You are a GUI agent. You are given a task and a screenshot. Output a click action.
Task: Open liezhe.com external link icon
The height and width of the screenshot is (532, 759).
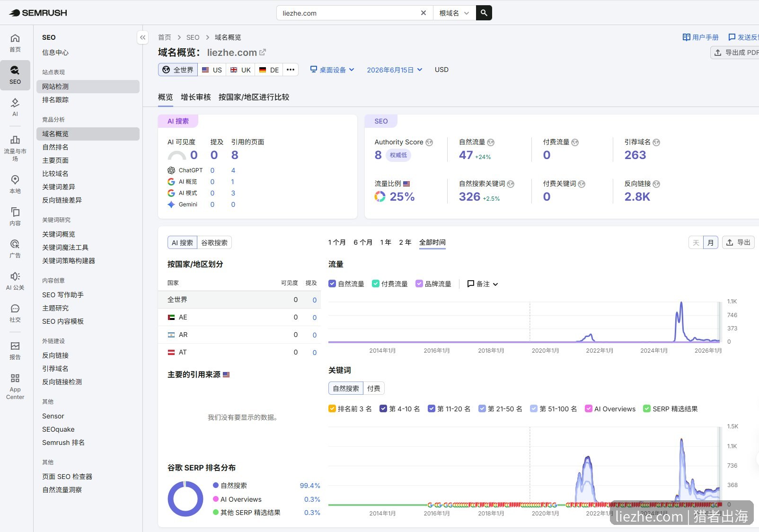click(x=263, y=52)
